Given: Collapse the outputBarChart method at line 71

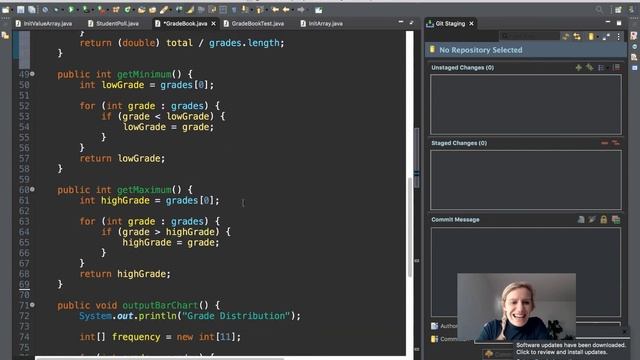Looking at the screenshot, I should pyautogui.click(x=32, y=305).
